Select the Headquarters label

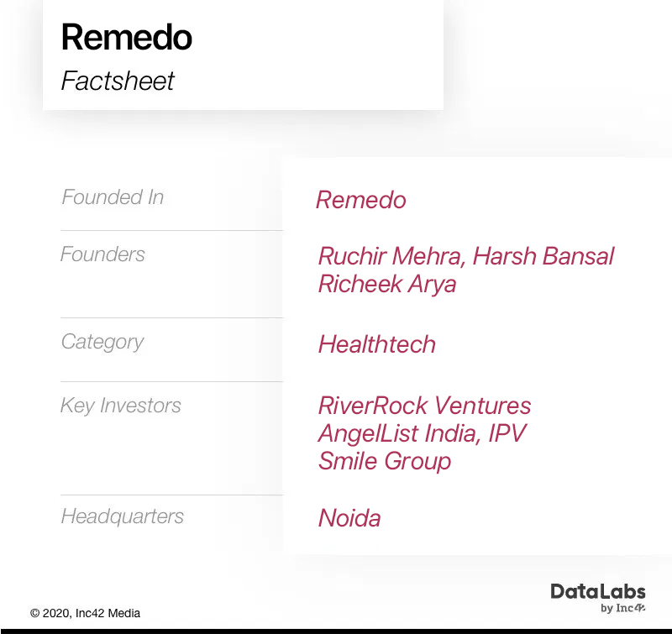coord(122,516)
